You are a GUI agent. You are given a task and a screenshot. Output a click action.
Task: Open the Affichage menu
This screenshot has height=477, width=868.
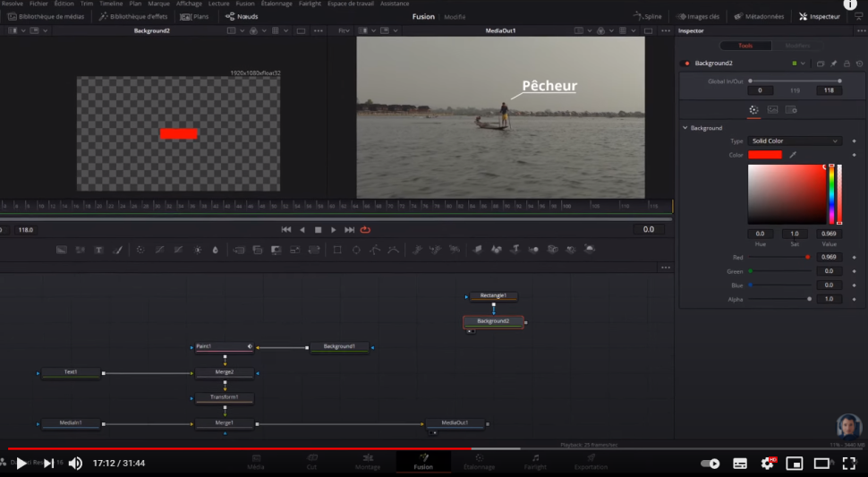(x=189, y=4)
